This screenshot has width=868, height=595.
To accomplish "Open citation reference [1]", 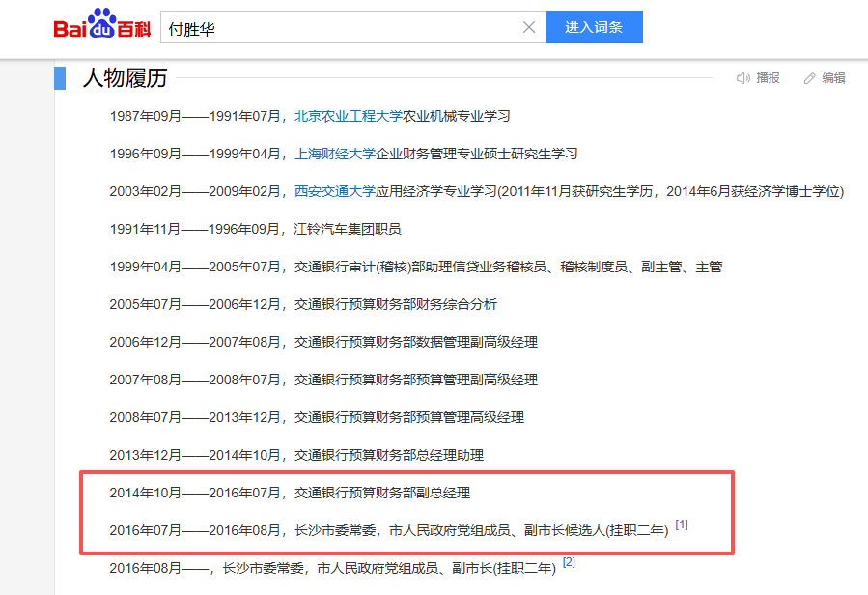I will click(x=682, y=524).
